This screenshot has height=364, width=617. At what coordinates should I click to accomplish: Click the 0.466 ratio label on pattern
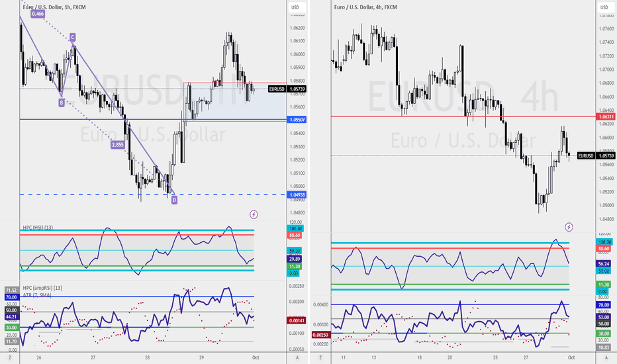38,14
